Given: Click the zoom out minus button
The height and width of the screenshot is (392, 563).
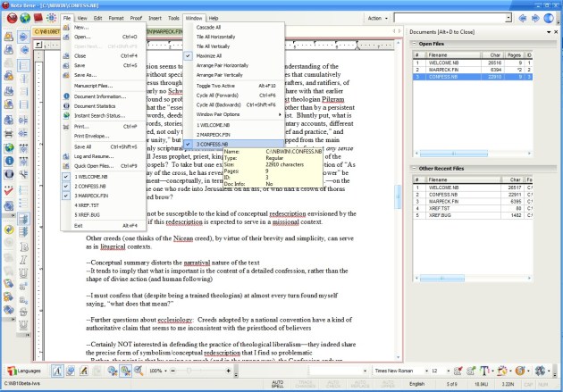Looking at the screenshot, I should coord(173,371).
